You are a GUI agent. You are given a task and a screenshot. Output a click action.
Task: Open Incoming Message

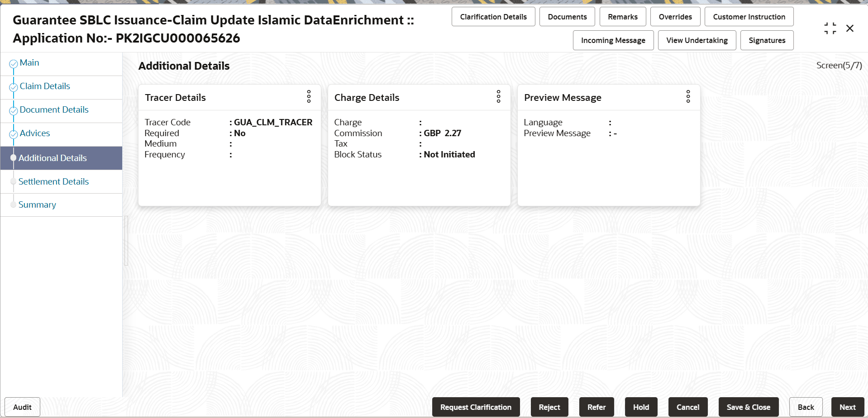tap(613, 40)
